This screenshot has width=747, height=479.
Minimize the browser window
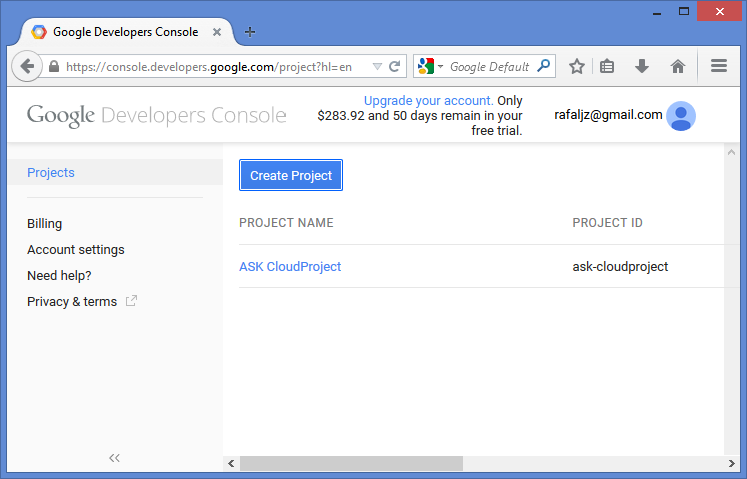(657, 12)
